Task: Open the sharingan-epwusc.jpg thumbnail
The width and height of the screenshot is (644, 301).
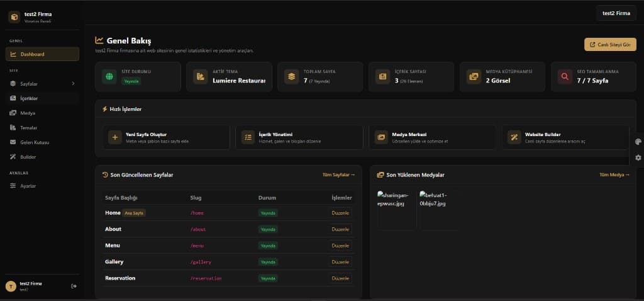Action: (x=397, y=209)
